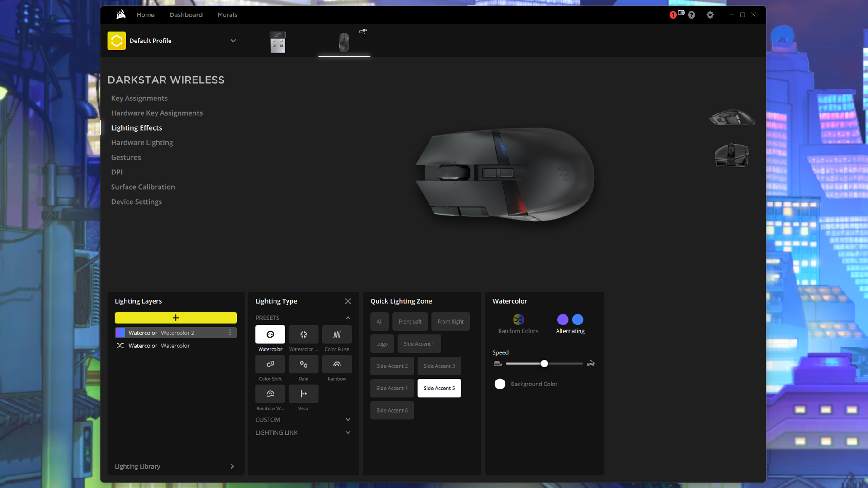Open Lighting Effects section
Viewport: 868px width, 488px height.
pos(137,128)
